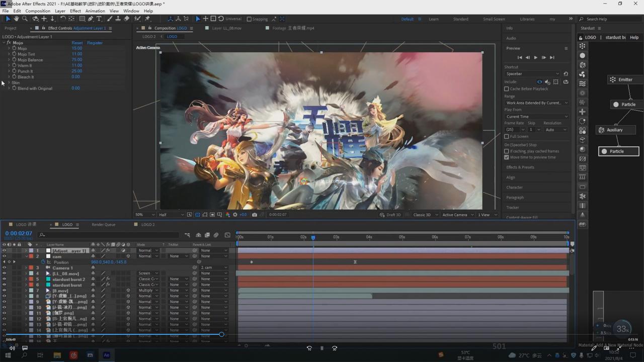Screen dimensions: 644x362
Task: Click the viewer snapshot camera icon
Action: pyautogui.click(x=255, y=215)
